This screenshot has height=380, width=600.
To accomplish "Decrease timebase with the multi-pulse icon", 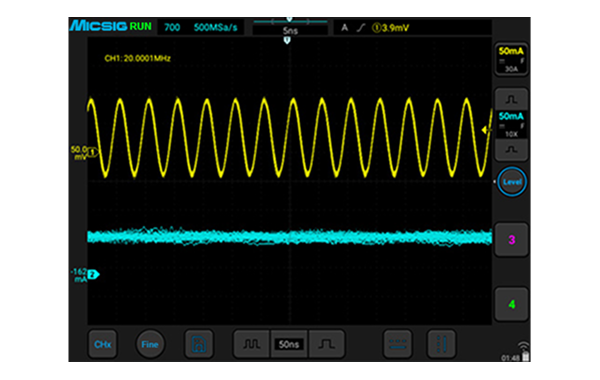I will point(251,344).
